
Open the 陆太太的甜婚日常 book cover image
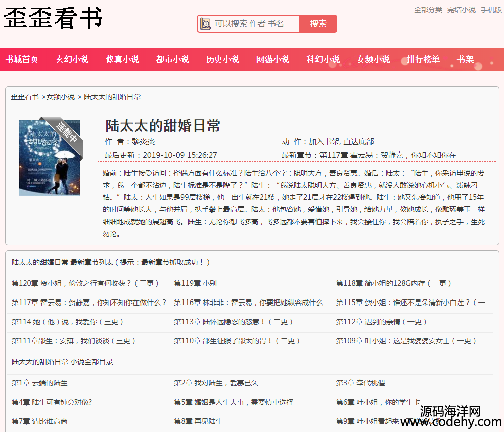pos(50,158)
